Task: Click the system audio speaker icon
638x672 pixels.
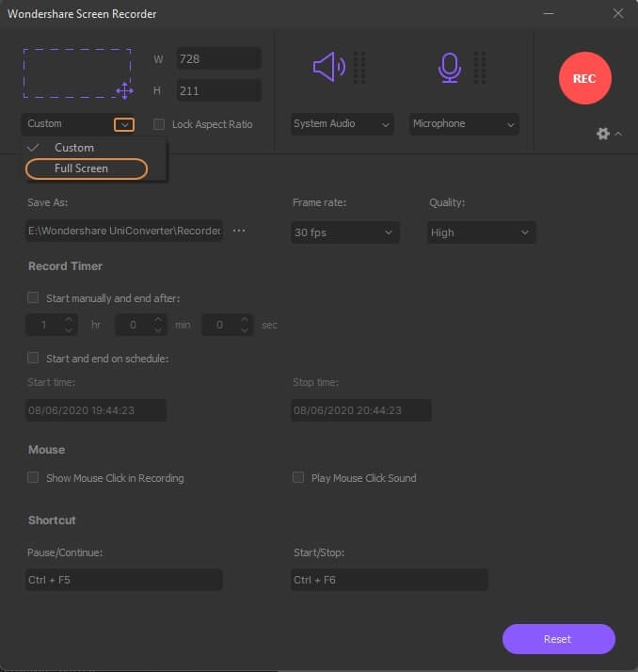Action: pyautogui.click(x=329, y=67)
